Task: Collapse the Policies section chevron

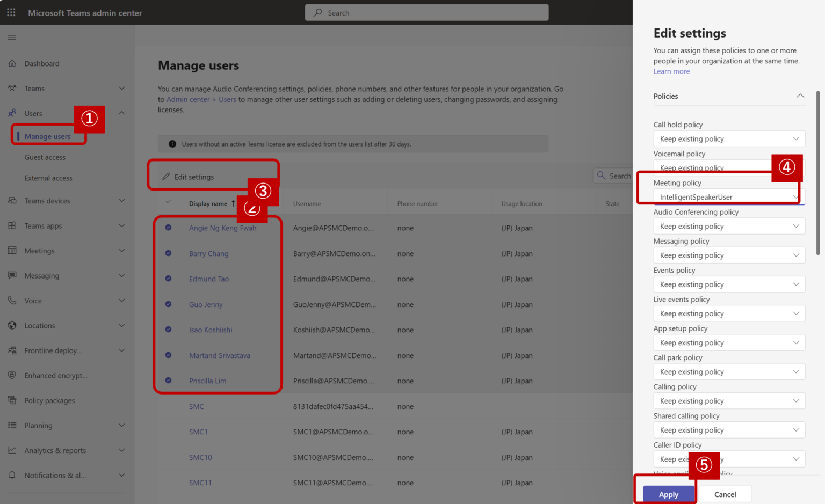Action: [x=800, y=96]
